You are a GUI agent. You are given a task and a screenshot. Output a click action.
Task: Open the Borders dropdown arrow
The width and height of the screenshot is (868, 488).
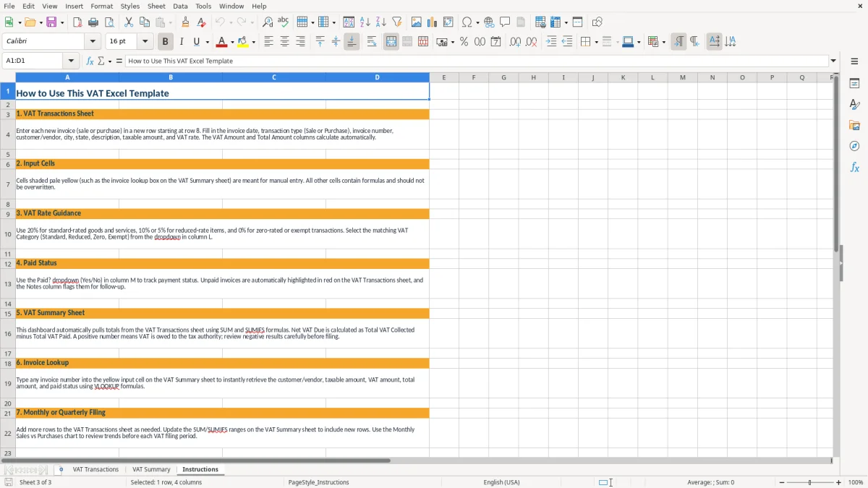pos(595,42)
